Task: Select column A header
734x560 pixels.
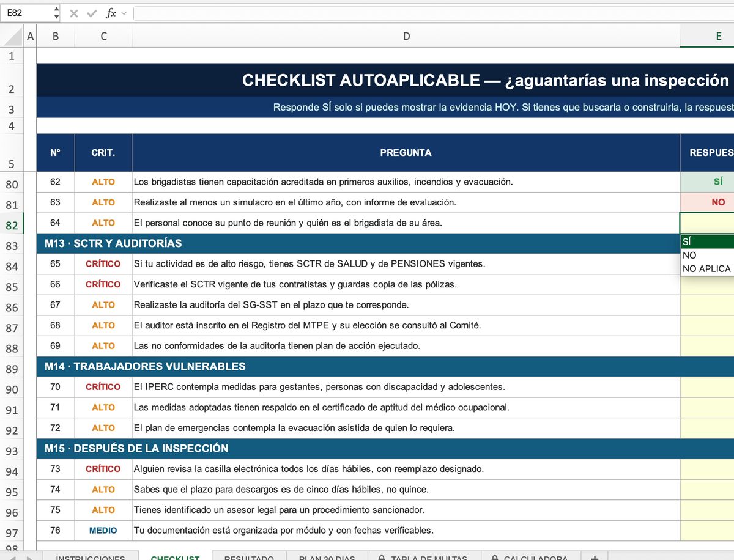Action: 31,36
